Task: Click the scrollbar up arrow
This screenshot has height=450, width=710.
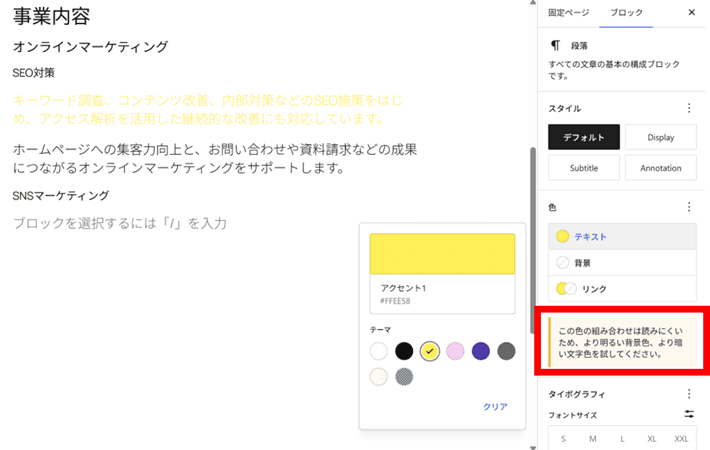Action: (x=533, y=3)
